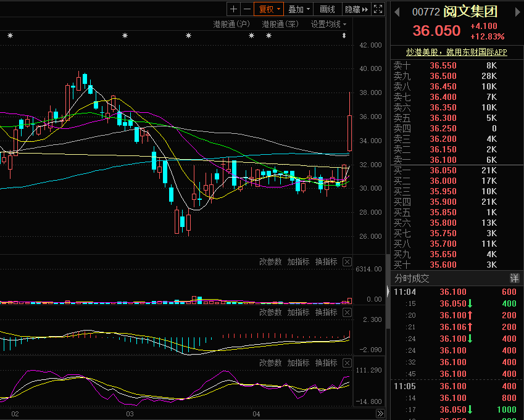Open the 叠加 dropdown menu
524x420 pixels.
299,9
